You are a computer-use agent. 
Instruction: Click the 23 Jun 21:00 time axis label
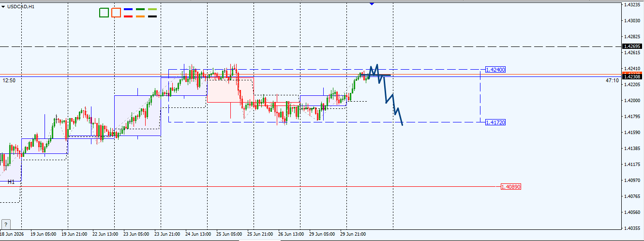(167, 234)
